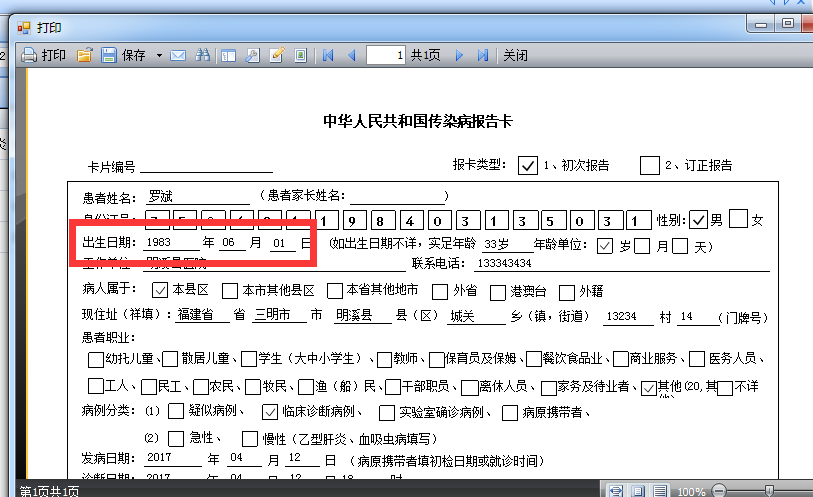Toggle the 其他 occupation checkbox
The height and width of the screenshot is (497, 813).
pyautogui.click(x=649, y=388)
